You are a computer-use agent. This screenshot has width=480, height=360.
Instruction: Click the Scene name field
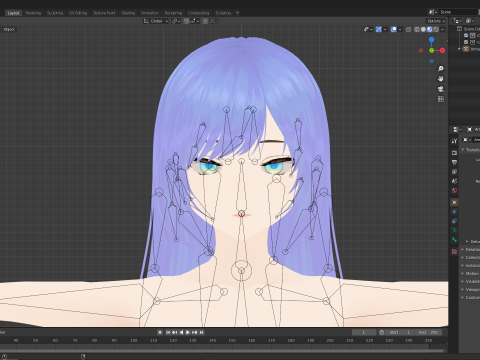[458, 12]
